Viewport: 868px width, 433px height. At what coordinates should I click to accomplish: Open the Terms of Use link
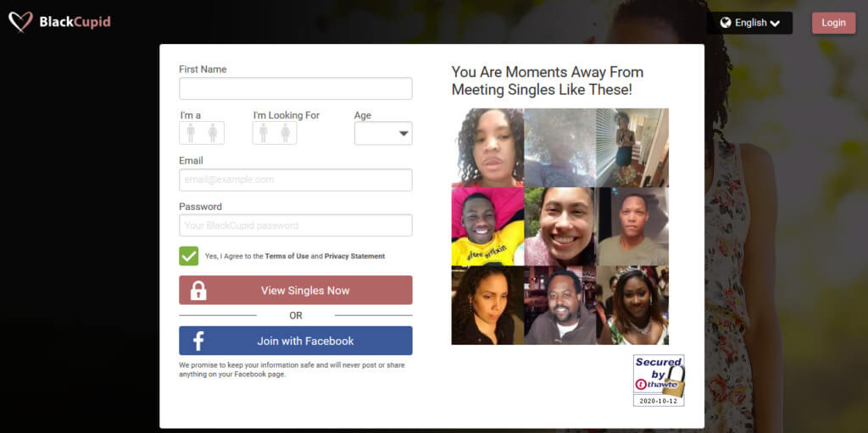point(287,257)
